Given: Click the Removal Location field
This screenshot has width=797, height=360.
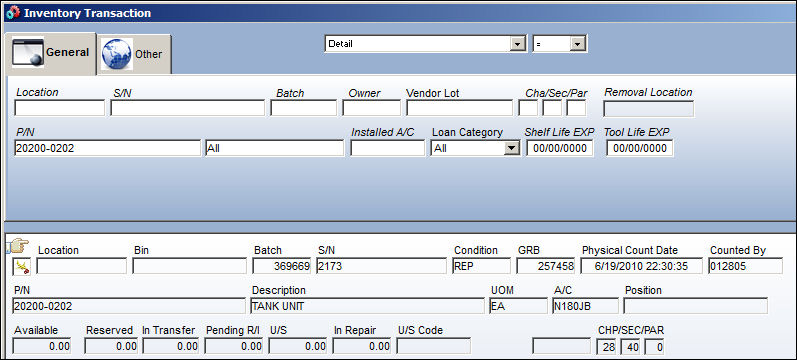Looking at the screenshot, I should 649,108.
